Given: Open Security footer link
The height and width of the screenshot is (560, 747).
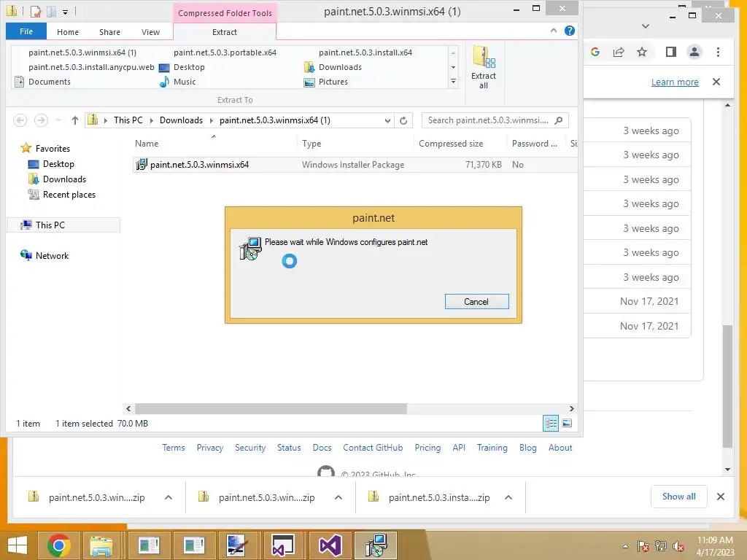Looking at the screenshot, I should [x=250, y=448].
